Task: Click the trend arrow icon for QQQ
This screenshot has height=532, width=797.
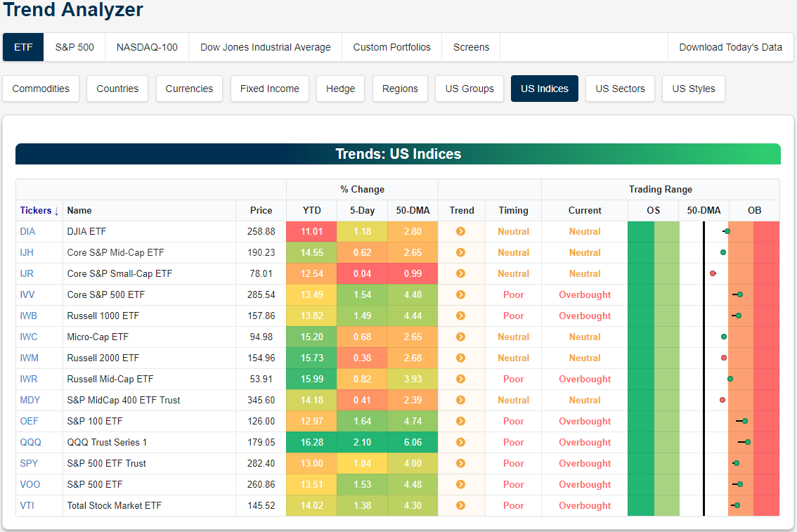Action: tap(461, 442)
